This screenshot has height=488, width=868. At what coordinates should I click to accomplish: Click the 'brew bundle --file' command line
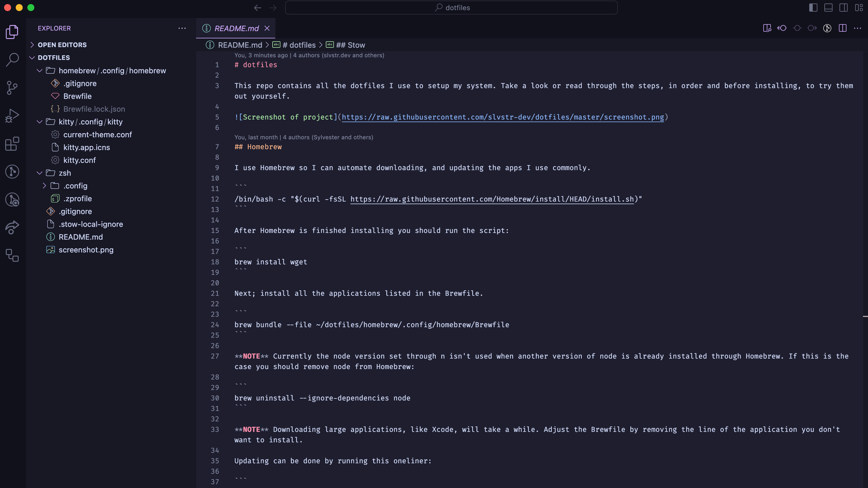(372, 325)
